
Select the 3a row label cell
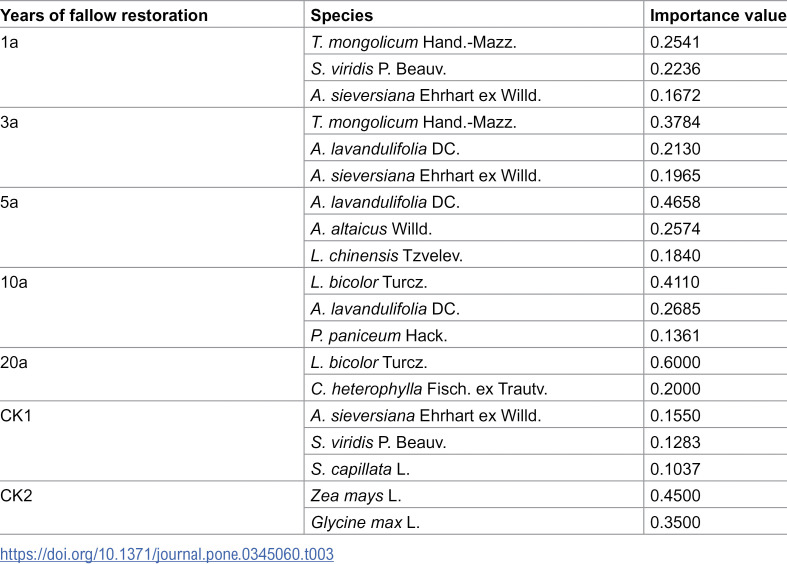pyautogui.click(x=152, y=148)
